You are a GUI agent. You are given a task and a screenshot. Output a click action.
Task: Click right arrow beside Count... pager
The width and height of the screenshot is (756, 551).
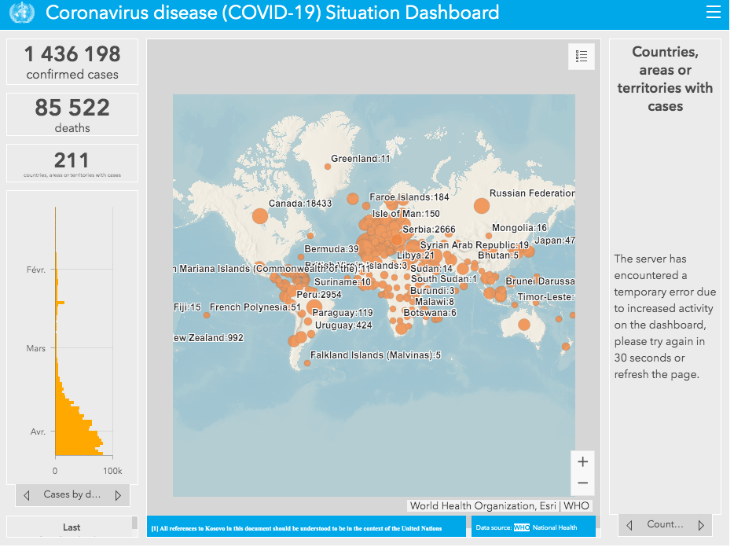point(700,525)
